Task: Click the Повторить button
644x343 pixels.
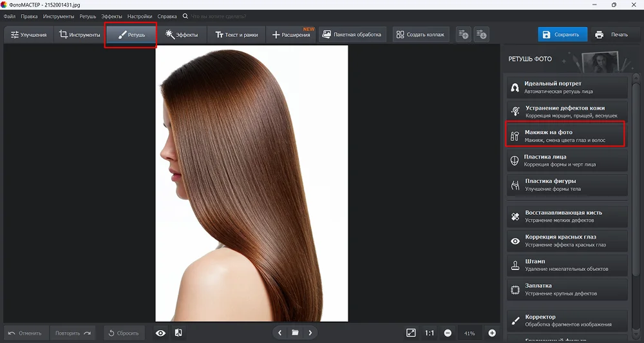Action: point(73,333)
